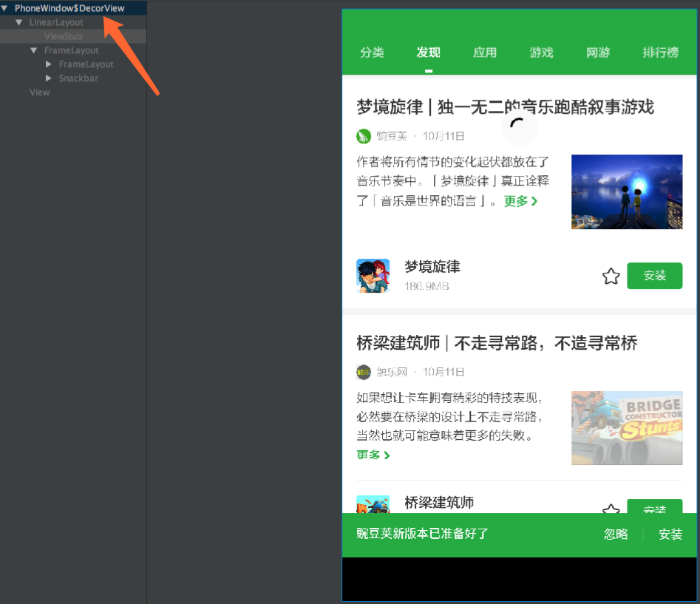Image resolution: width=700 pixels, height=604 pixels.
Task: Switch to the 发现 tab
Action: click(x=429, y=52)
